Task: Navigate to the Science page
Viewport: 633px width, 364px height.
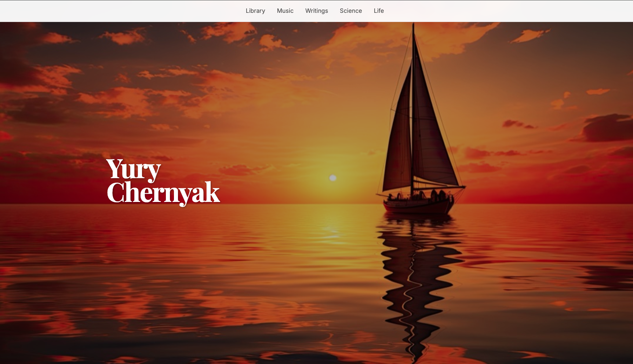Action: point(350,11)
